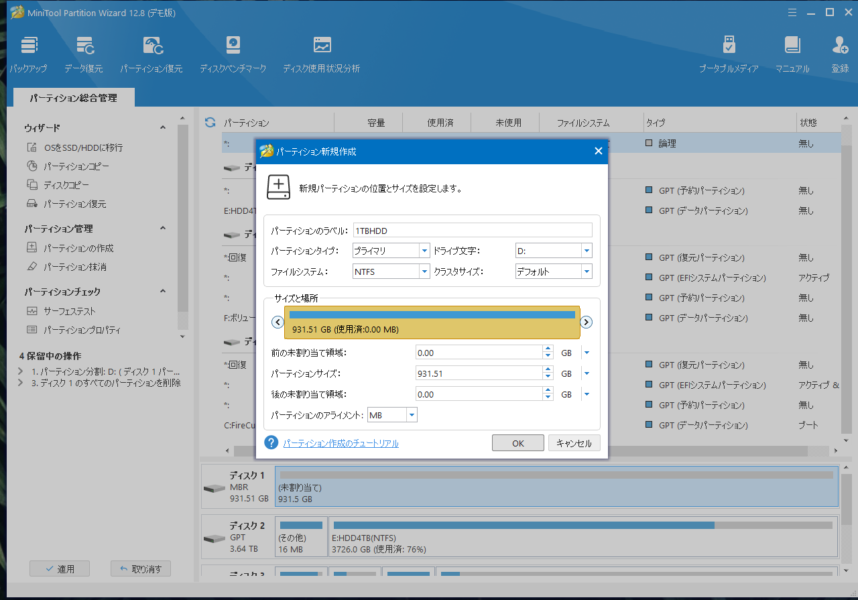Open the Drive Letter dropdown
The width and height of the screenshot is (858, 600).
coord(587,251)
